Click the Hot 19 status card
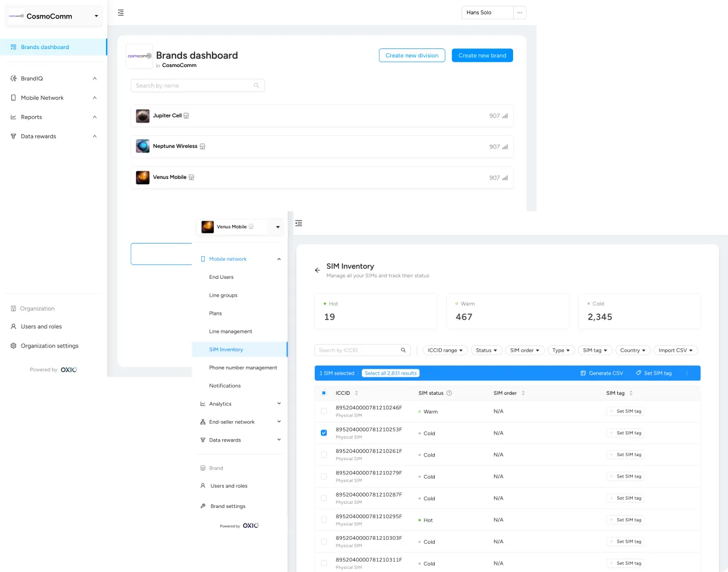728x572 pixels. pyautogui.click(x=376, y=311)
